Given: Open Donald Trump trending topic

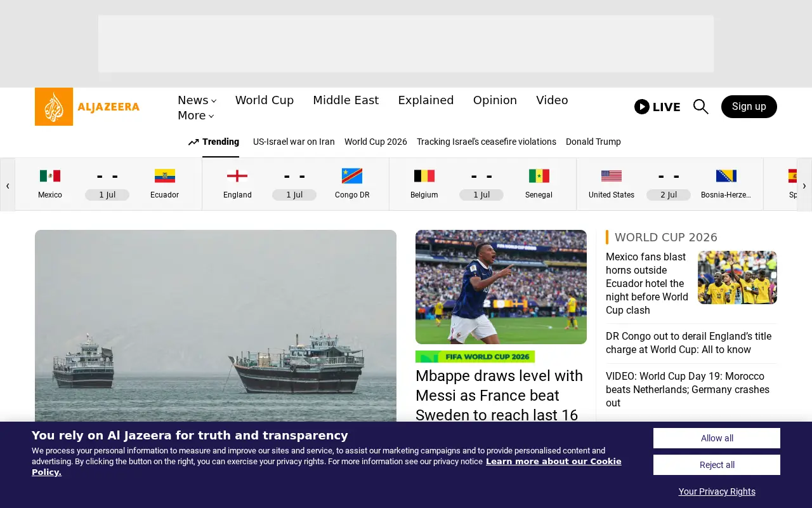Looking at the screenshot, I should (x=593, y=142).
